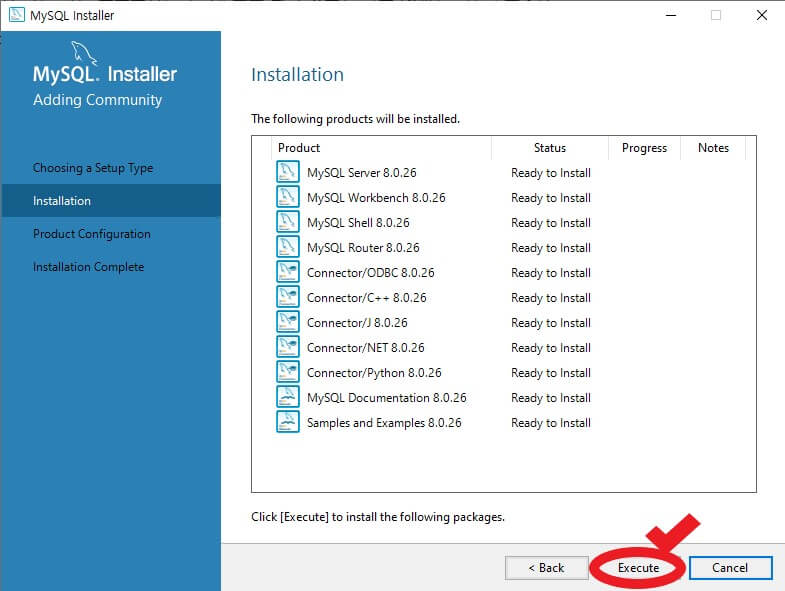This screenshot has width=785, height=591.
Task: Select the MySQL Documentation 8.0.26 row text
Action: 386,398
